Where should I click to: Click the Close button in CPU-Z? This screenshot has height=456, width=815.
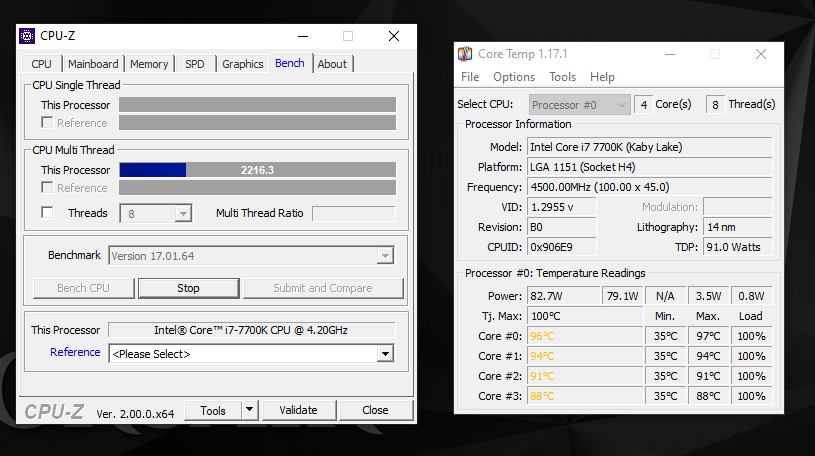(x=375, y=410)
